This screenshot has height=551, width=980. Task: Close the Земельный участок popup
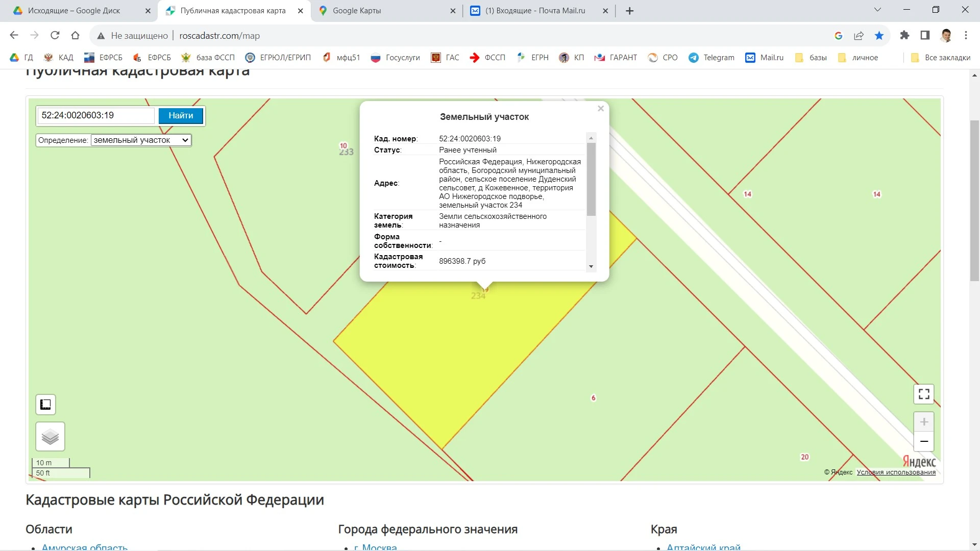click(601, 109)
